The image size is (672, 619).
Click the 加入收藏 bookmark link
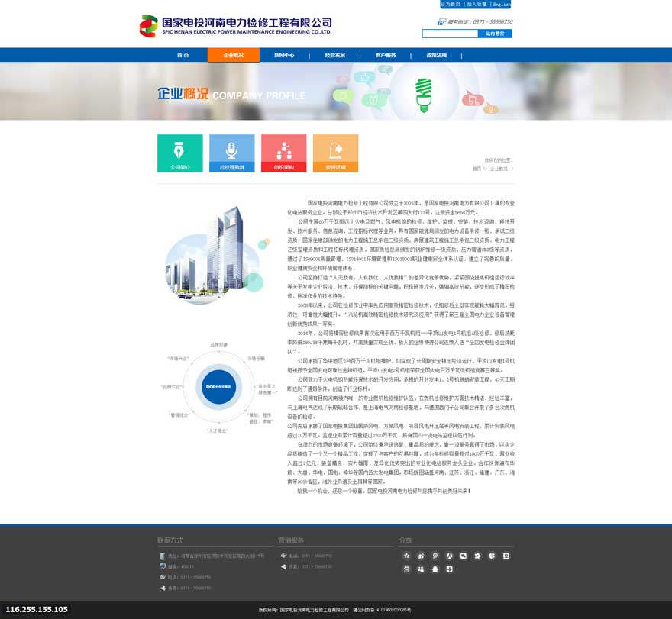477,4
